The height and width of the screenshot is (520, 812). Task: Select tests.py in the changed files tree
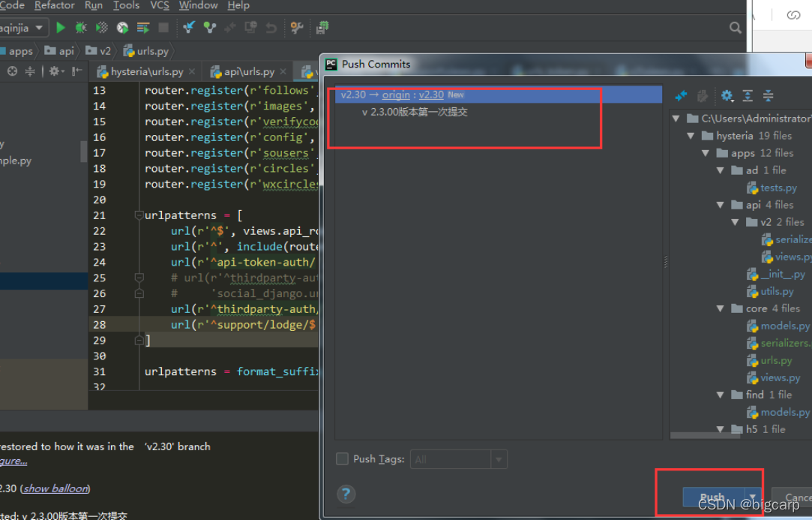(x=778, y=188)
